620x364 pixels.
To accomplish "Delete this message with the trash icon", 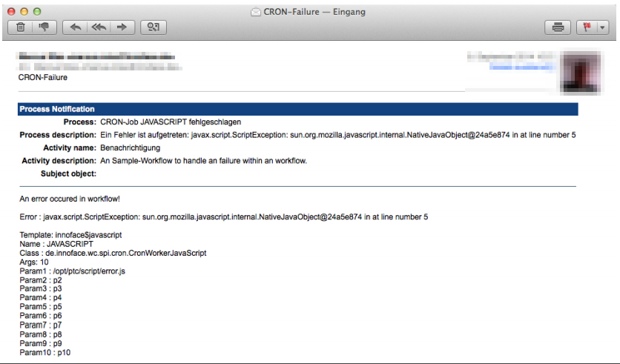I will 21,27.
